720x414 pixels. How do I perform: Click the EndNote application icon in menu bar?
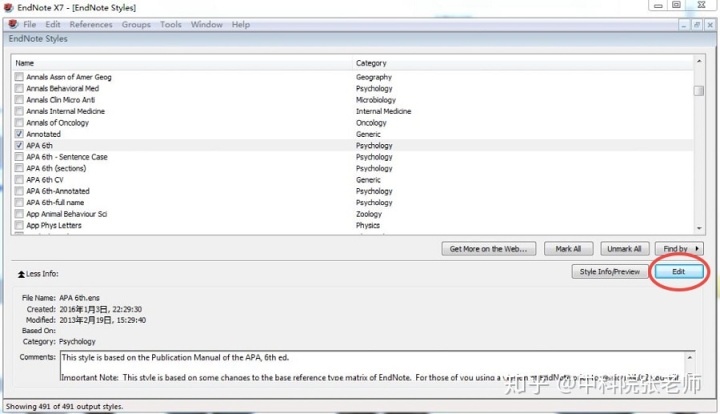pyautogui.click(x=13, y=24)
